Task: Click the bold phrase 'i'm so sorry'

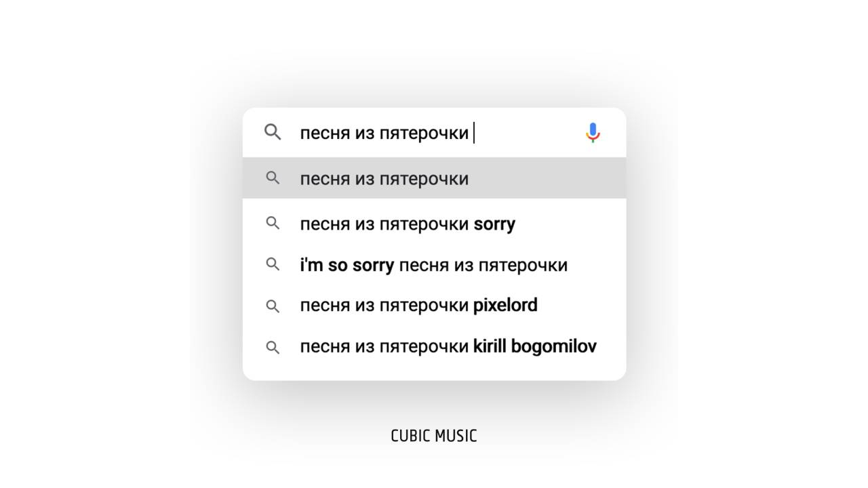Action: click(347, 265)
